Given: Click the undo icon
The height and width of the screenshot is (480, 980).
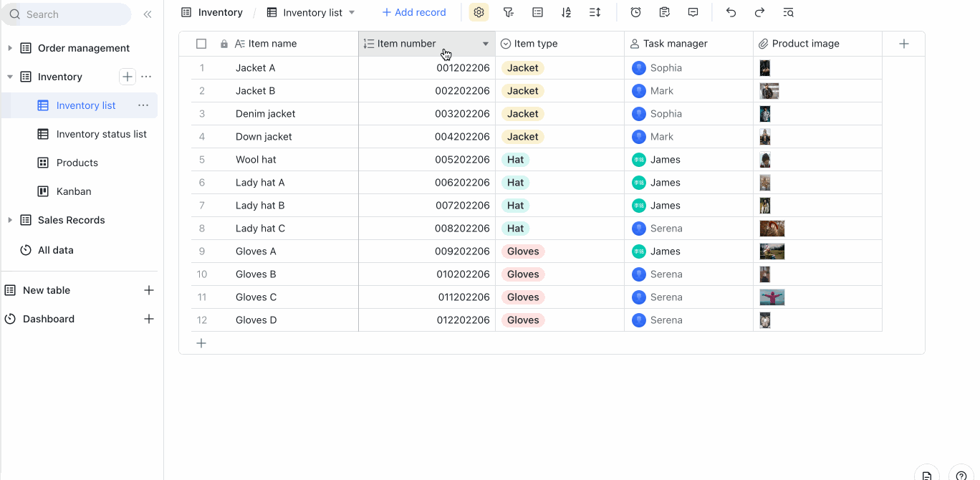Looking at the screenshot, I should (x=730, y=12).
